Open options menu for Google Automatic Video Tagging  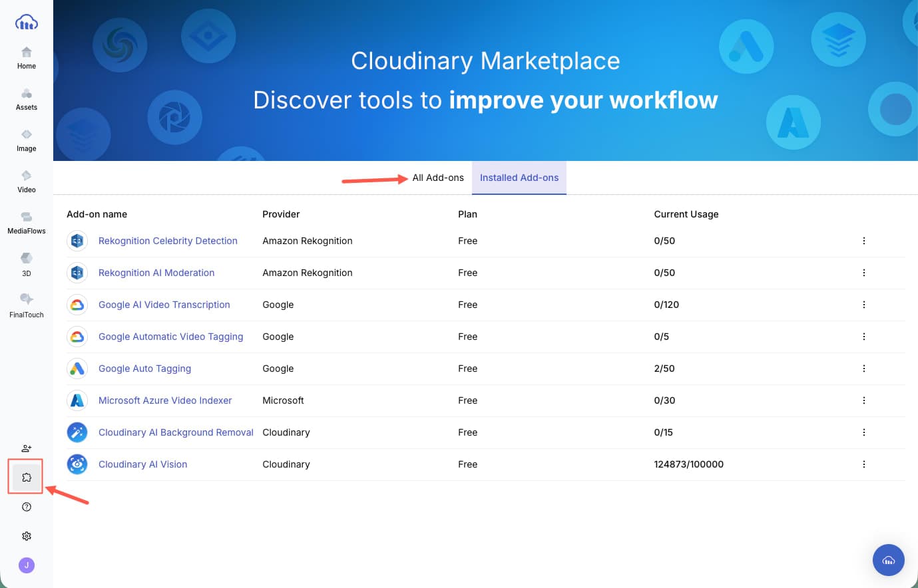pyautogui.click(x=864, y=337)
